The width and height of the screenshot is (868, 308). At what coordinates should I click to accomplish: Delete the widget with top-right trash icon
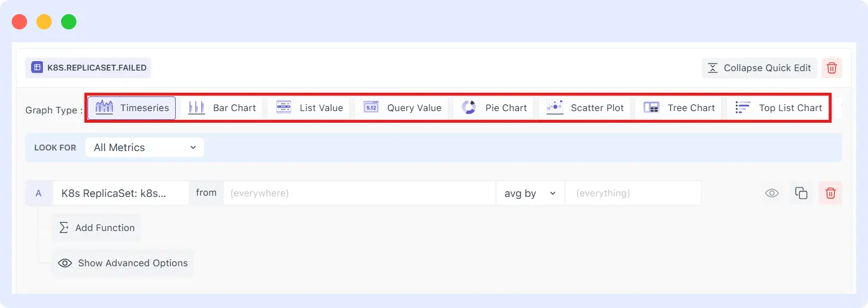[832, 68]
